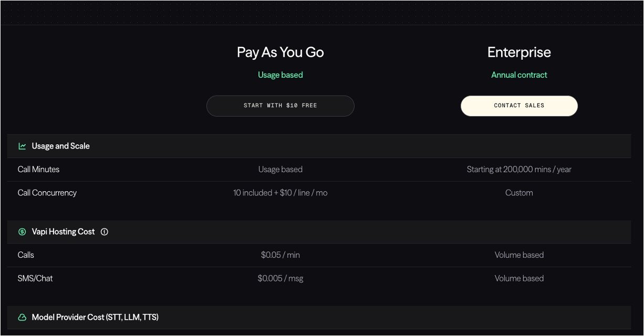
Task: Click the Vapi Hosting Cost section title
Action: (x=63, y=232)
